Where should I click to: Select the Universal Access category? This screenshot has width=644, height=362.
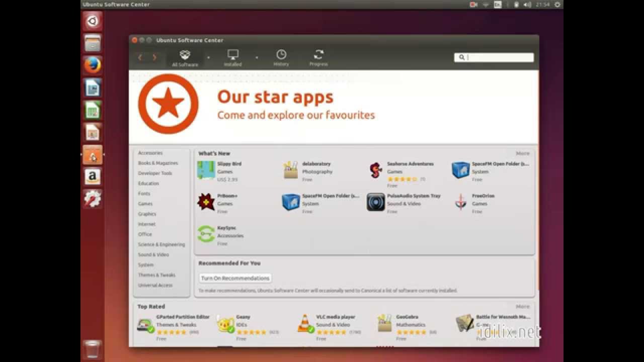pos(155,285)
